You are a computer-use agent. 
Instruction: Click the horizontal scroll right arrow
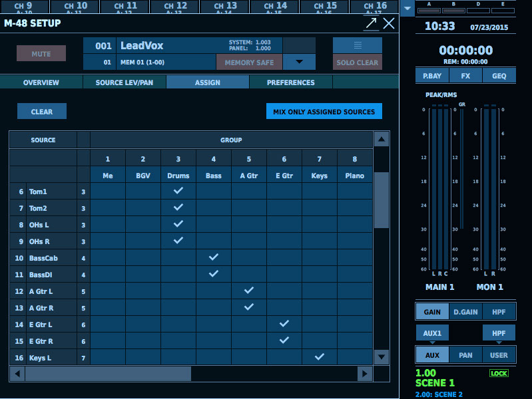tap(365, 374)
